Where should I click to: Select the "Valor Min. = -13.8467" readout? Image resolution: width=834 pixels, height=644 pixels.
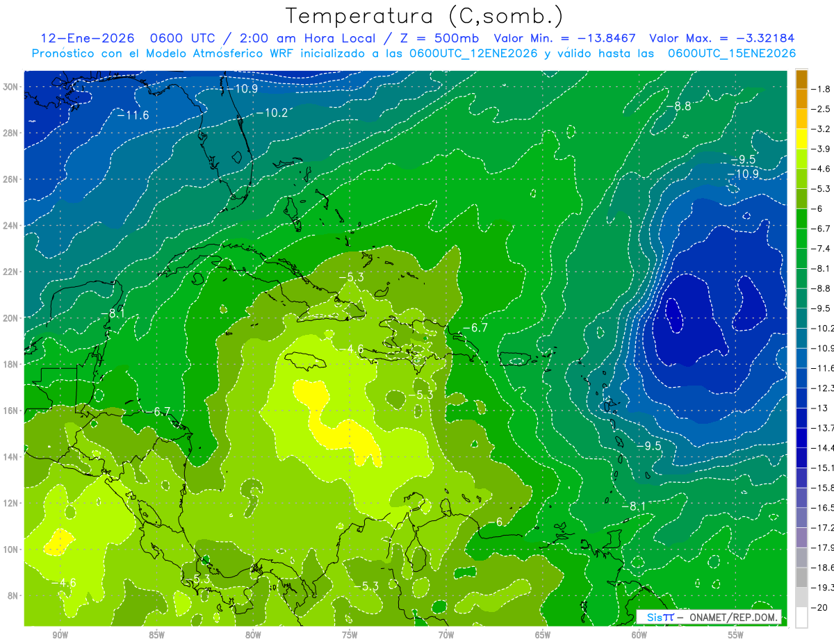tap(566, 38)
